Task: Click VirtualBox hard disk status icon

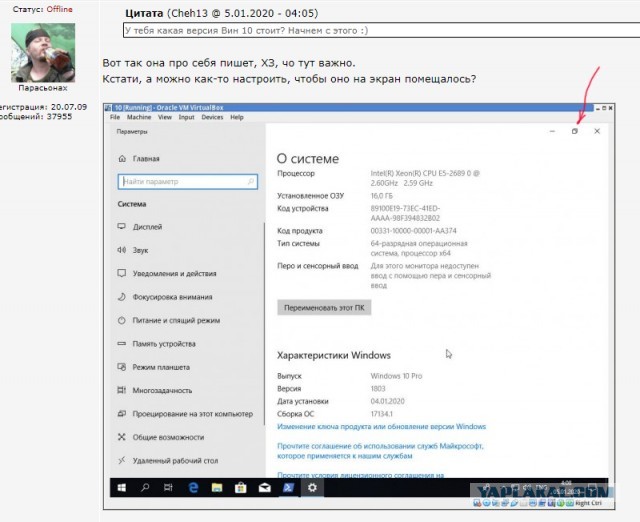Action: 477,503
